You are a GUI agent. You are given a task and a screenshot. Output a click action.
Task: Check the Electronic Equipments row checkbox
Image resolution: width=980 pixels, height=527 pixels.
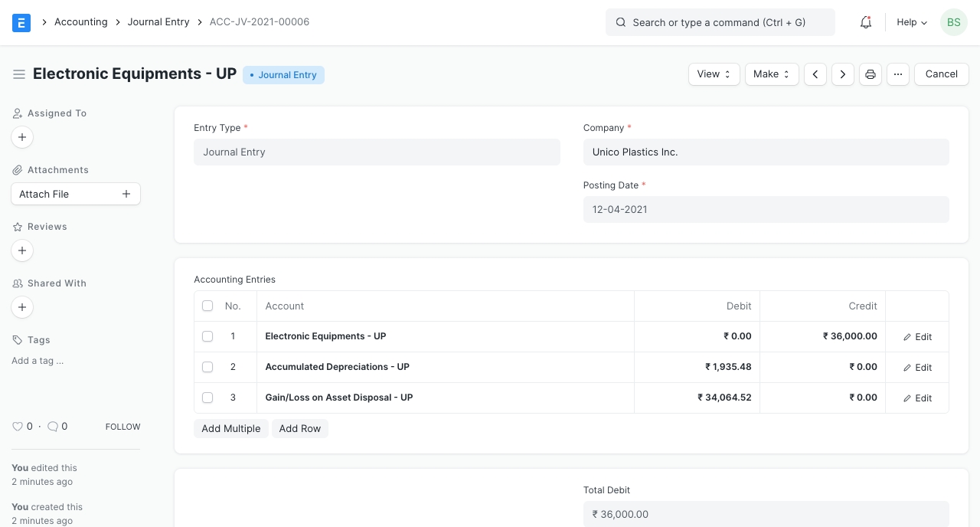tap(207, 336)
